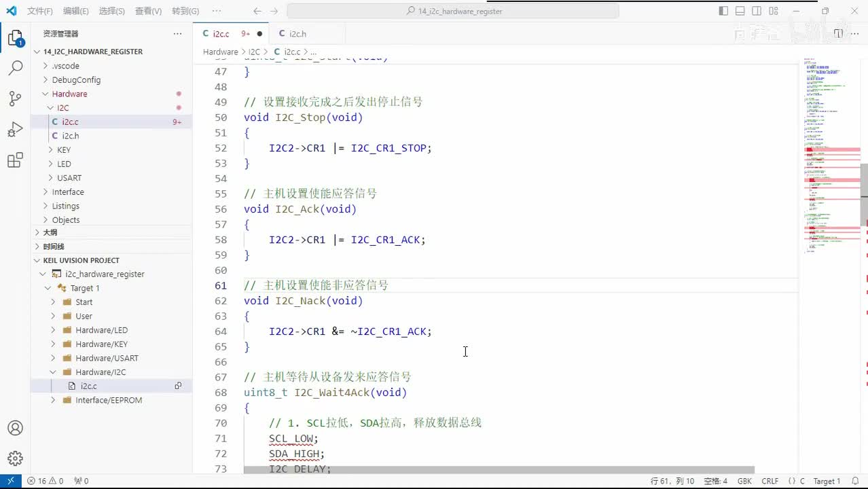Expand the Hardware/KEY group

coord(101,344)
